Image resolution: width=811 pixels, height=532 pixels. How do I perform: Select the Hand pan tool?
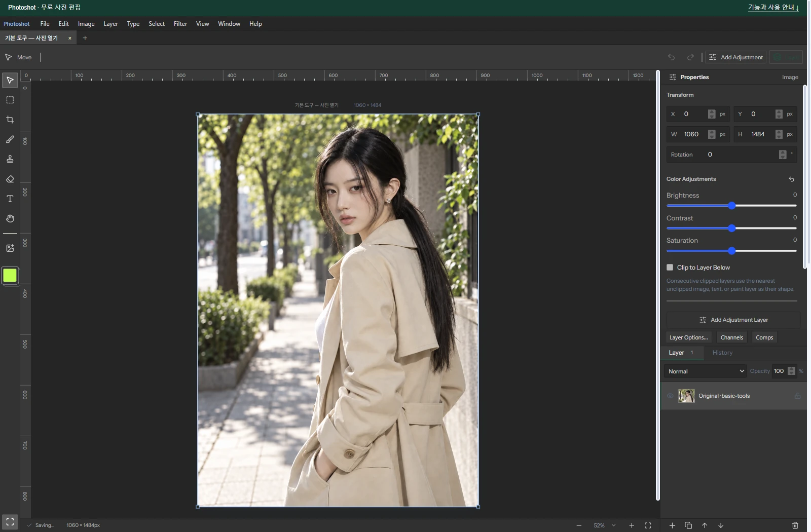click(x=10, y=218)
